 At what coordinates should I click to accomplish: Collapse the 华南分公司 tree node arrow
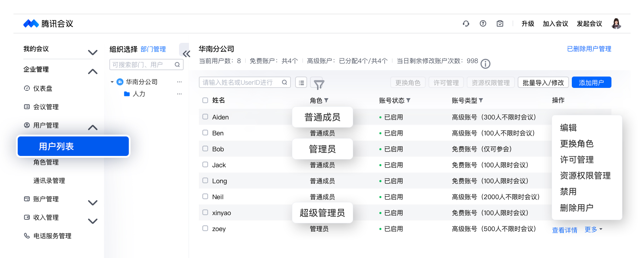pos(112,82)
